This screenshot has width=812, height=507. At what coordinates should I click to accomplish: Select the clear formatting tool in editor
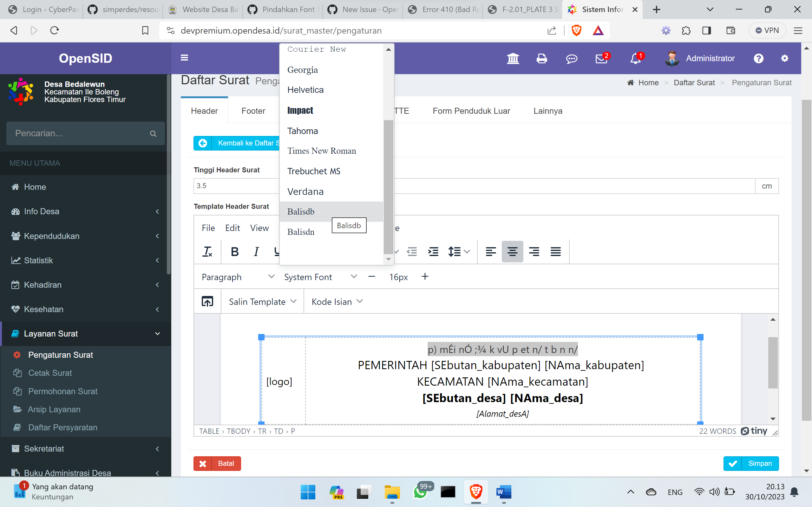point(208,252)
